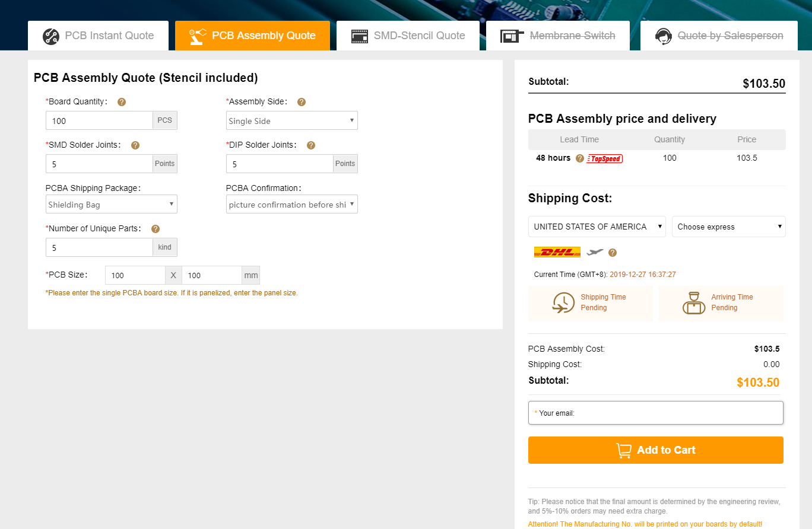The width and height of the screenshot is (812, 529).
Task: Click the Board Quantity help icon
Action: [122, 102]
